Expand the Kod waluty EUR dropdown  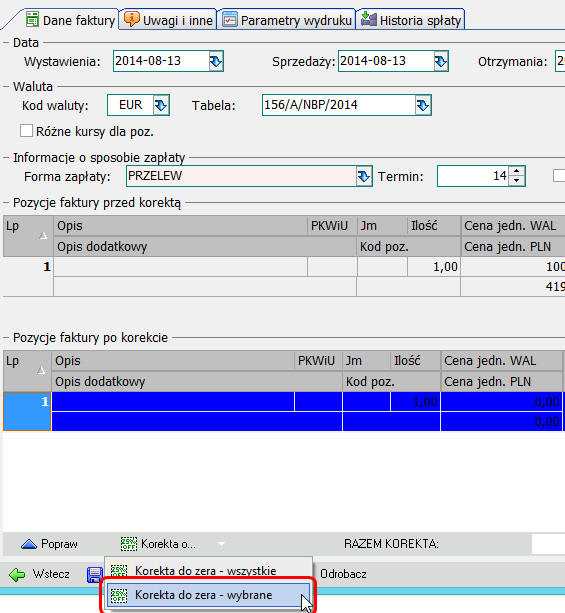[161, 105]
